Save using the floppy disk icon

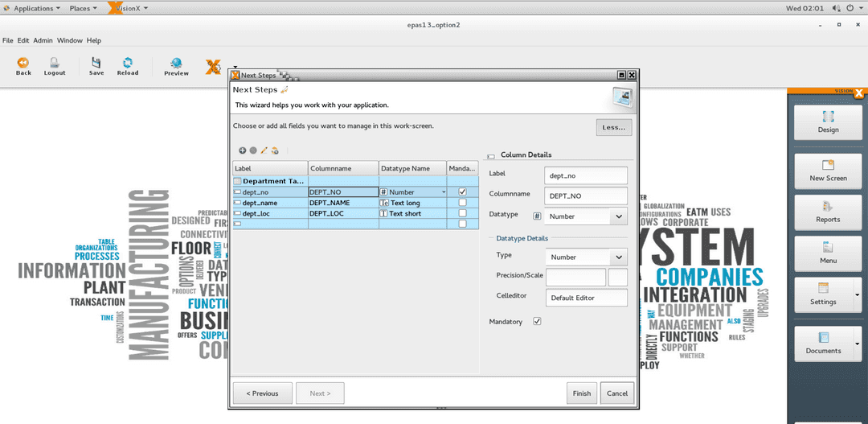96,63
